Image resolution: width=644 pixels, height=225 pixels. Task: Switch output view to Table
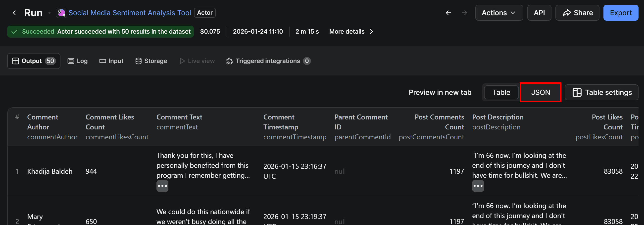(501, 92)
